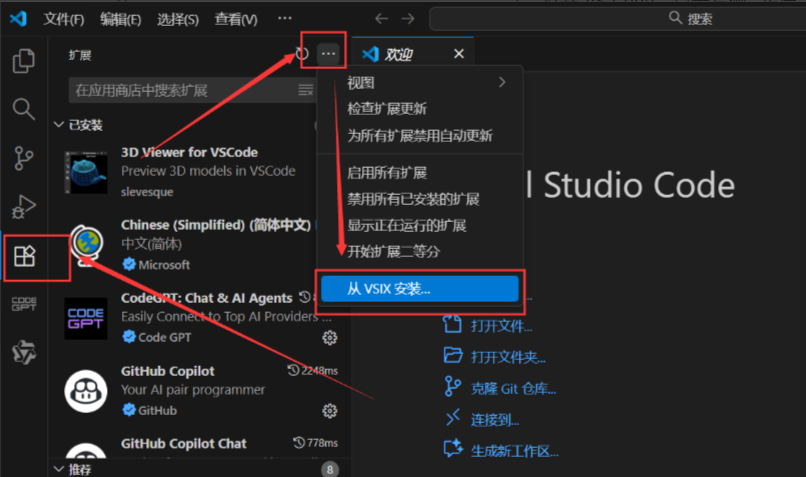
Task: Select CodeGPT: Chat & AI Agents title
Action: 207,298
